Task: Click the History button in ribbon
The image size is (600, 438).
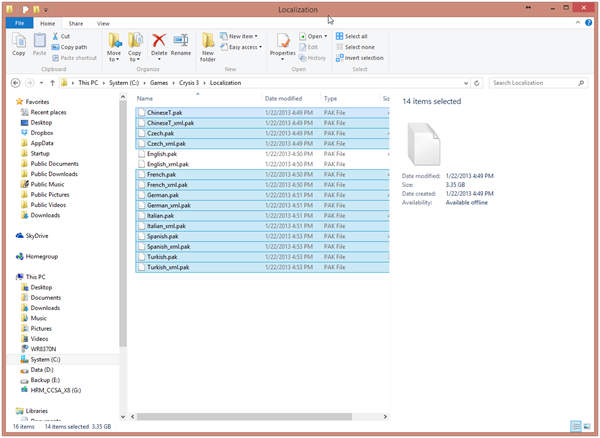Action: pos(312,58)
